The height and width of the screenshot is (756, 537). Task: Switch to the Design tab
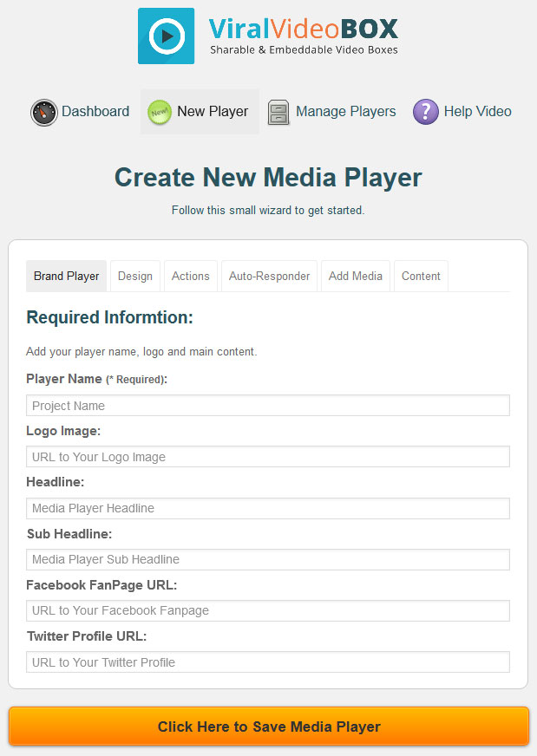pos(135,276)
